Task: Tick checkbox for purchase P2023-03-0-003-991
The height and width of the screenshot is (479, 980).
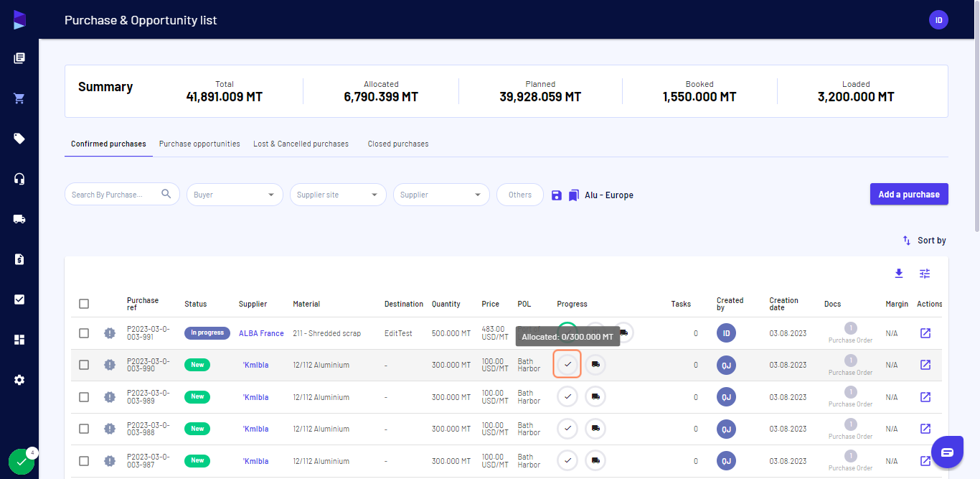Action: click(84, 333)
